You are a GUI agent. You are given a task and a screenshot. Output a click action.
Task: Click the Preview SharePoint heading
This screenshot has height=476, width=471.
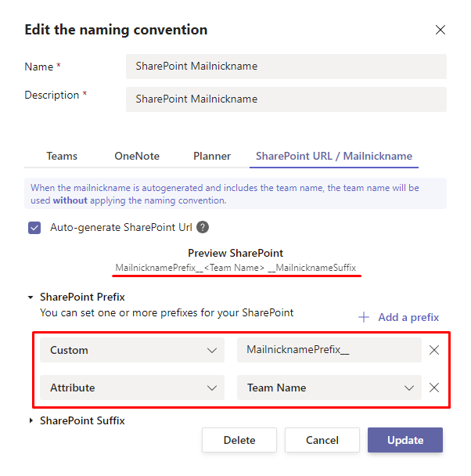point(235,253)
